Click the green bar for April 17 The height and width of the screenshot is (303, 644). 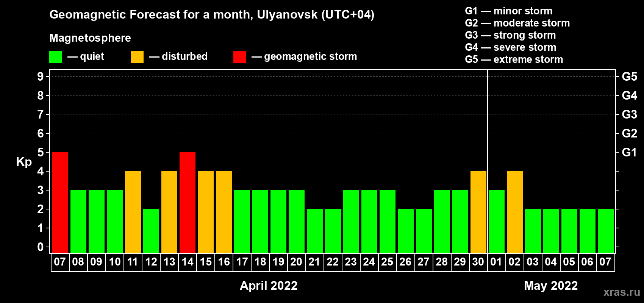pos(242,222)
